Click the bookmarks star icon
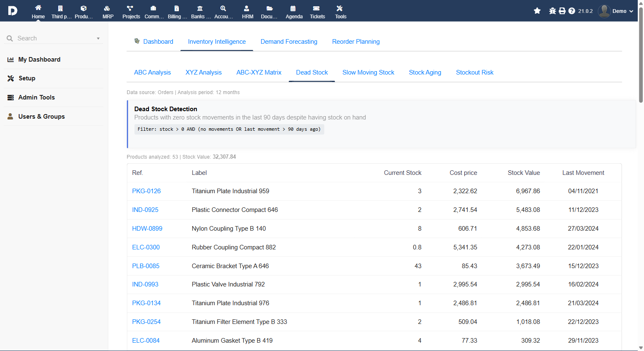 tap(537, 11)
